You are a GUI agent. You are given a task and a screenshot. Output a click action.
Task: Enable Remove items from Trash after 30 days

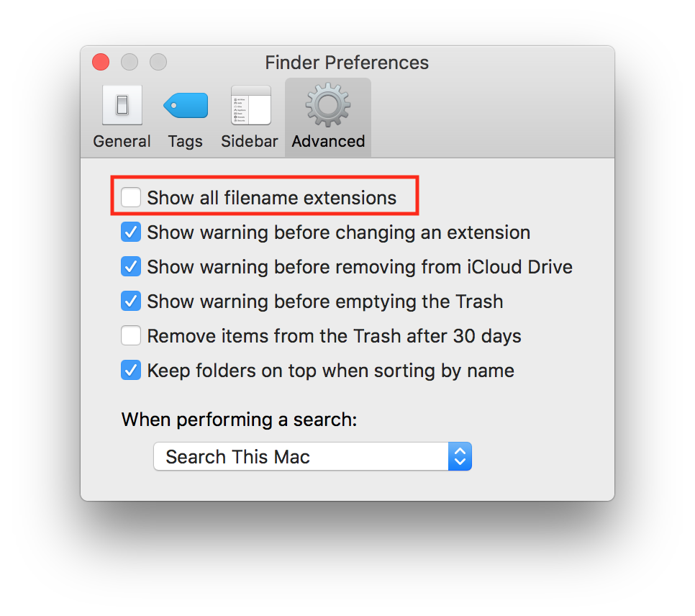[x=131, y=335]
